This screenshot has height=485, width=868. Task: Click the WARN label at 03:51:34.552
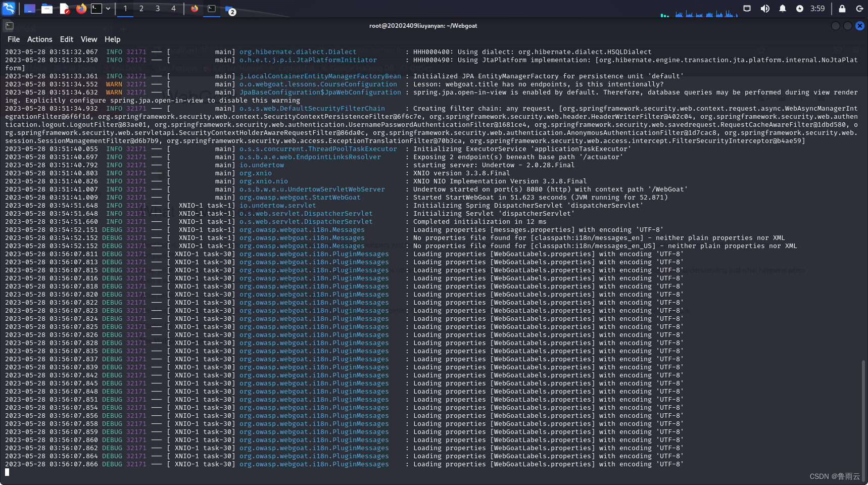114,84
